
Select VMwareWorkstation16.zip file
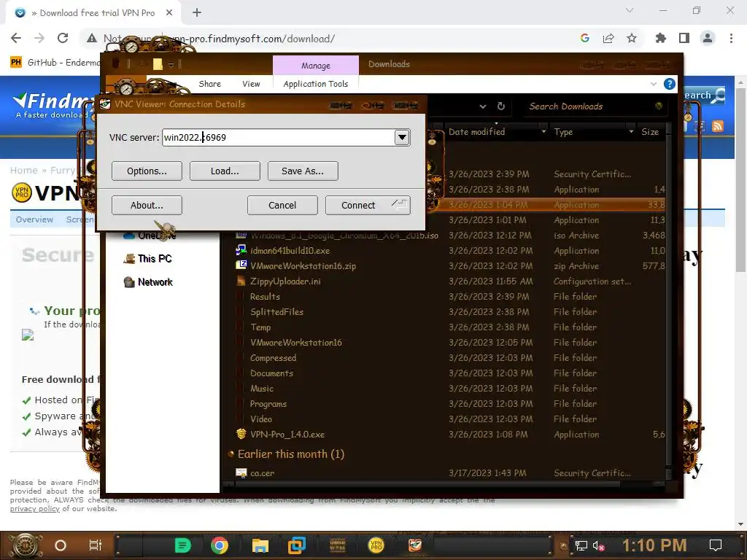click(x=303, y=265)
